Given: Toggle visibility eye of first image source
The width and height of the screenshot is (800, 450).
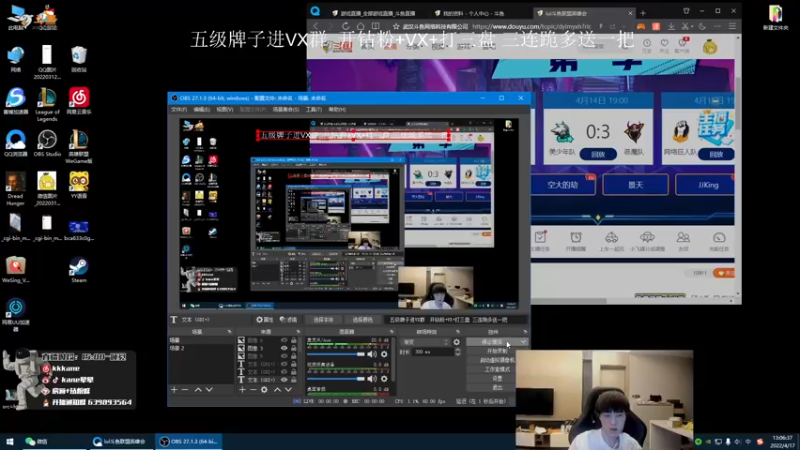Looking at the screenshot, I should (284, 340).
